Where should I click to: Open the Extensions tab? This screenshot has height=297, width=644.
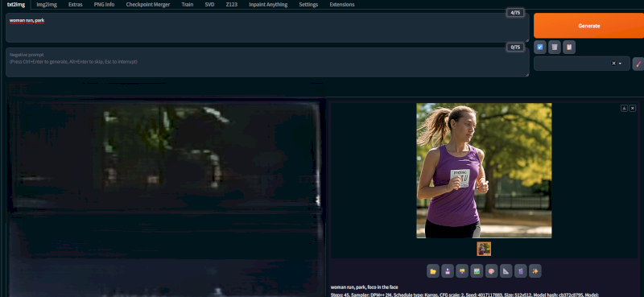pos(341,5)
